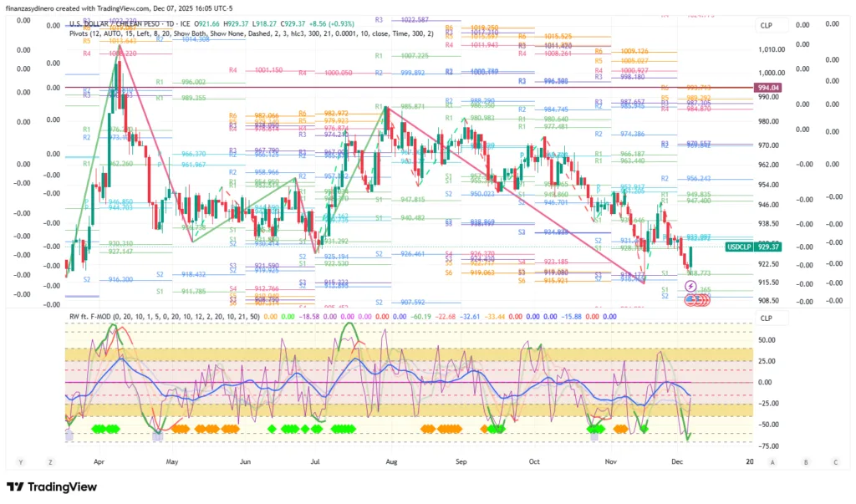Open the CLP currency selector on price axis
The width and height of the screenshot is (856, 504).
click(765, 25)
